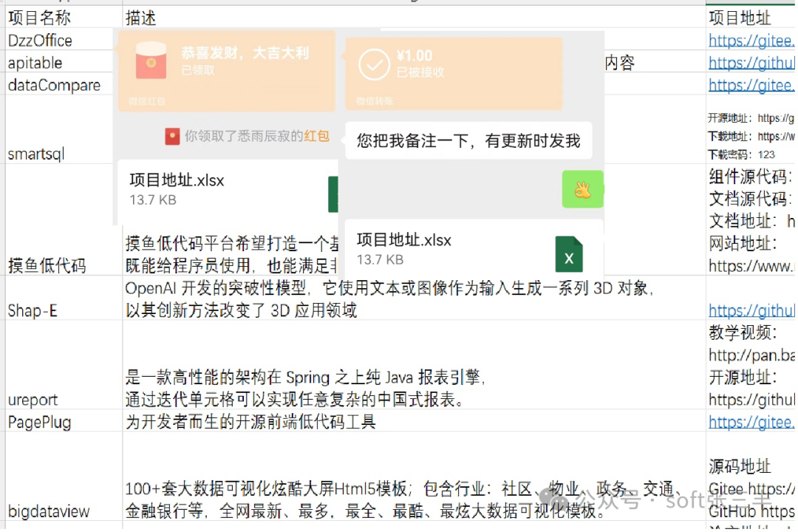
Task: Select the 为开发者而生的开源前端低代码工具 cell
Action: coord(414,421)
